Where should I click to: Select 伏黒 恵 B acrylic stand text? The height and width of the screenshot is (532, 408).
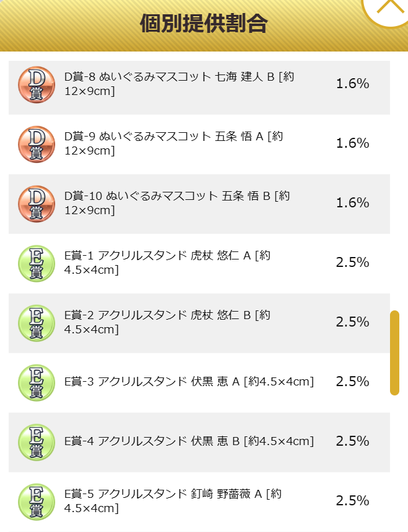click(189, 441)
